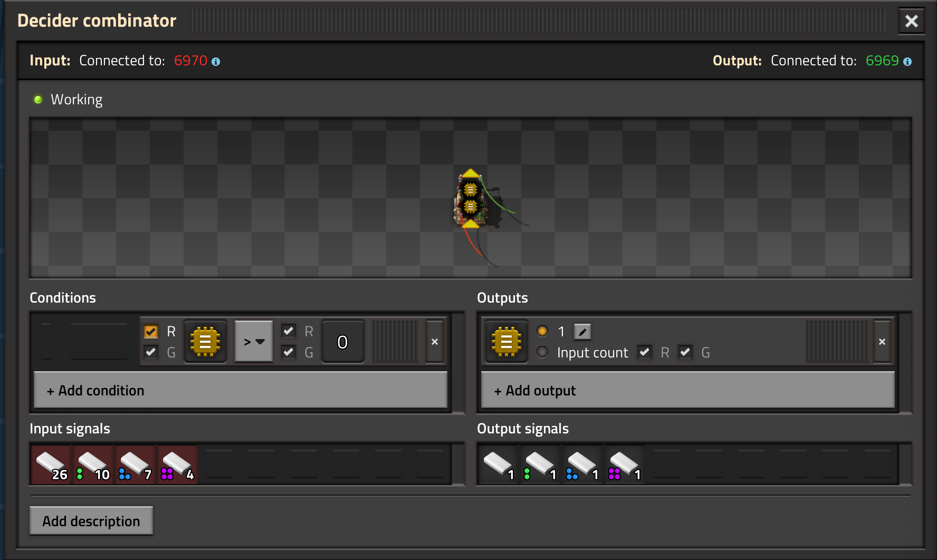Select the Input count radio button
The image size is (937, 560).
click(x=542, y=352)
